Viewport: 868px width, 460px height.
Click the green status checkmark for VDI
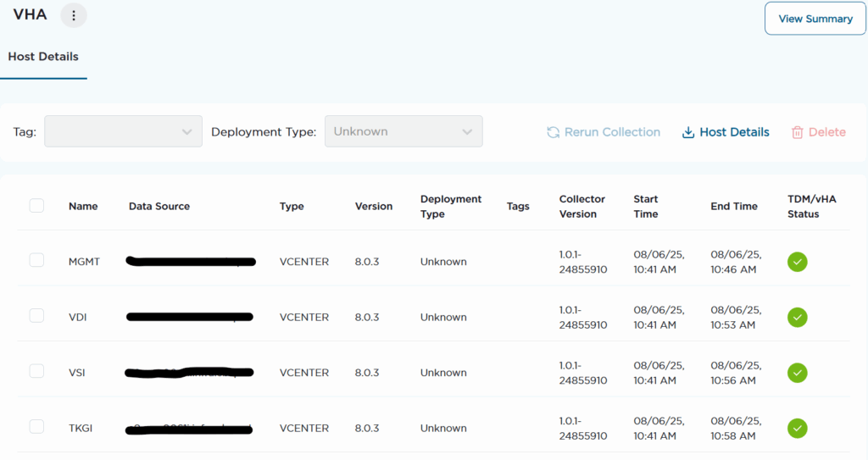(797, 317)
